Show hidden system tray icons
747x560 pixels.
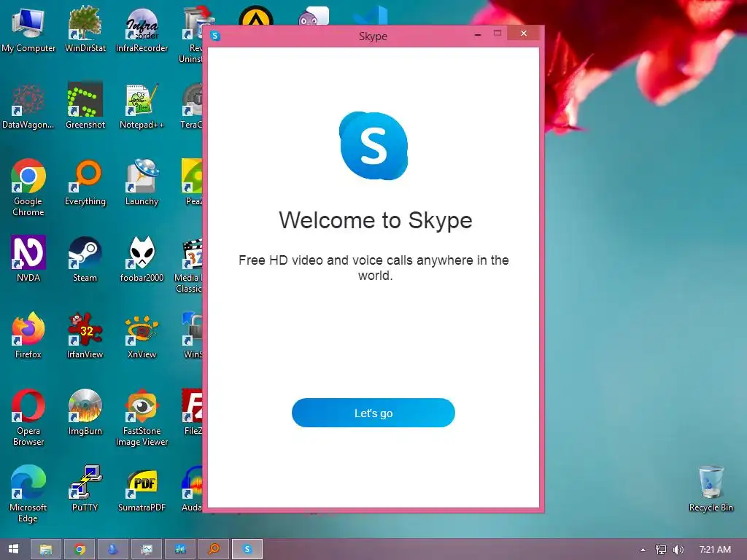643,550
